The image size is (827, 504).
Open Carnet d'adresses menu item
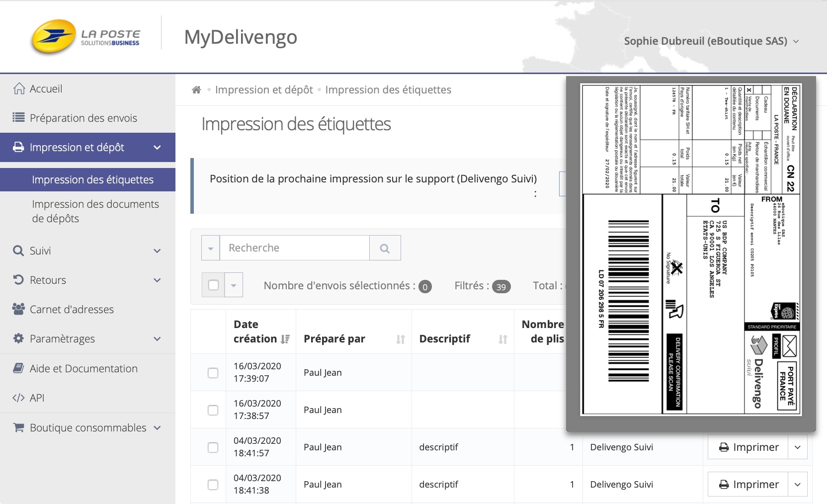(87, 309)
